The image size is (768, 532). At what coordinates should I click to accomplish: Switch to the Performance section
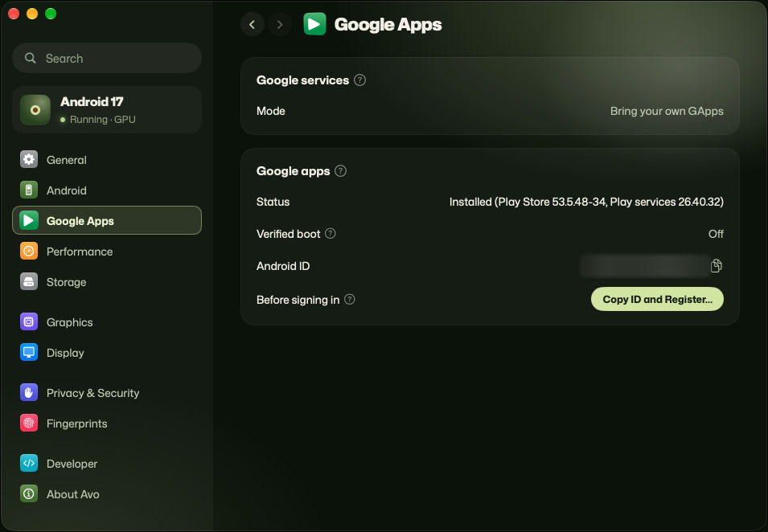pyautogui.click(x=107, y=252)
